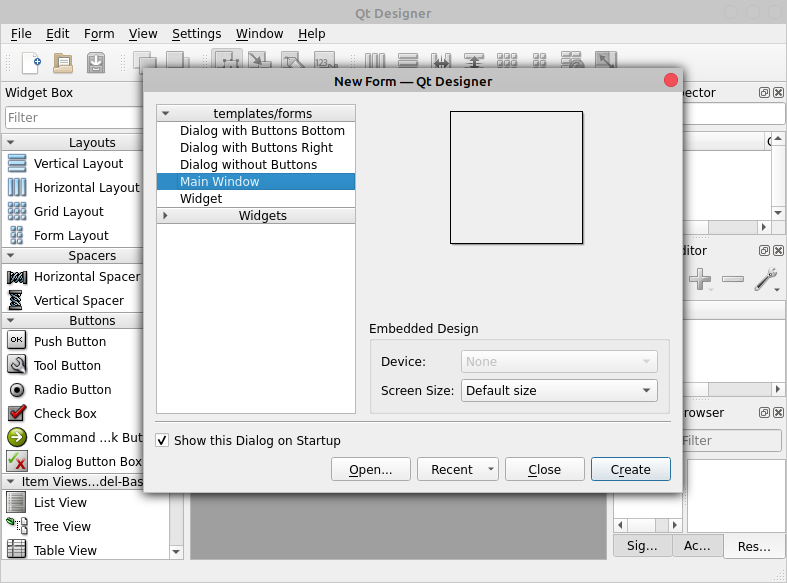Click the Open Form folder toolbar icon
The height and width of the screenshot is (583, 787).
coord(63,62)
